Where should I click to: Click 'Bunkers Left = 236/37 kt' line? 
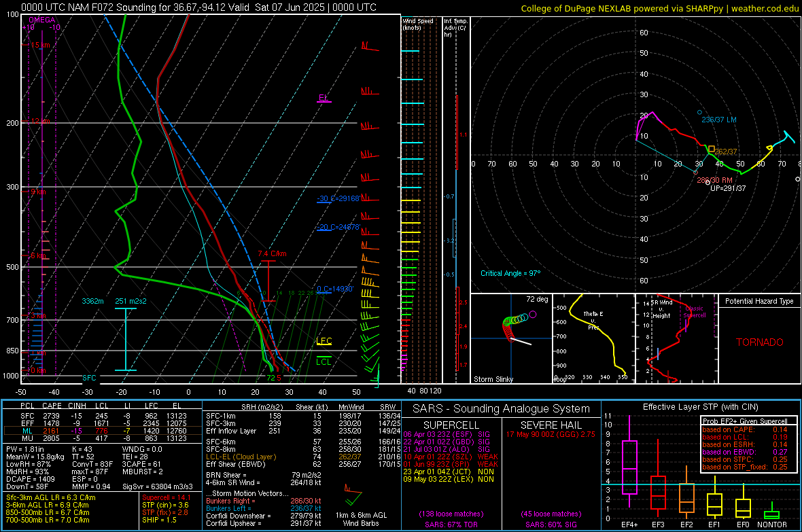coord(264,508)
